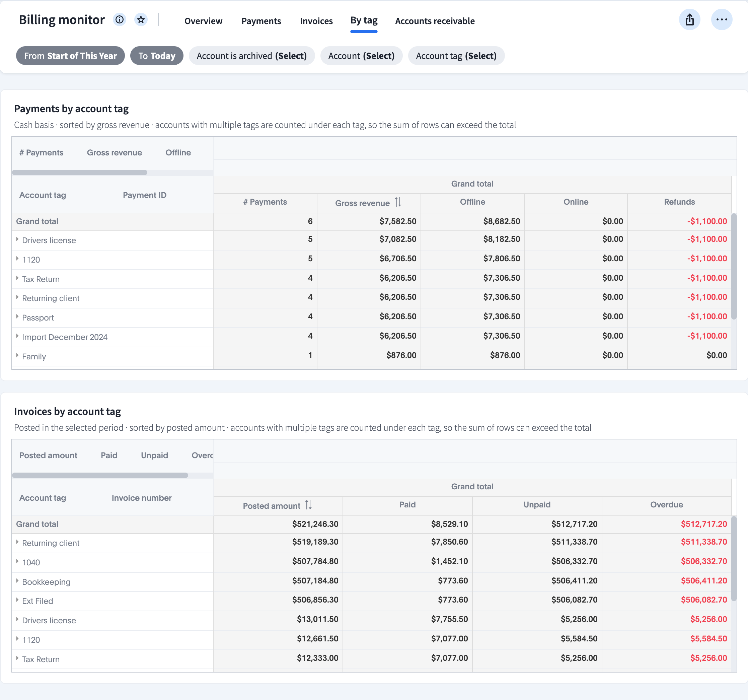Switch to the Overview tab
The width and height of the screenshot is (748, 700).
click(x=203, y=21)
